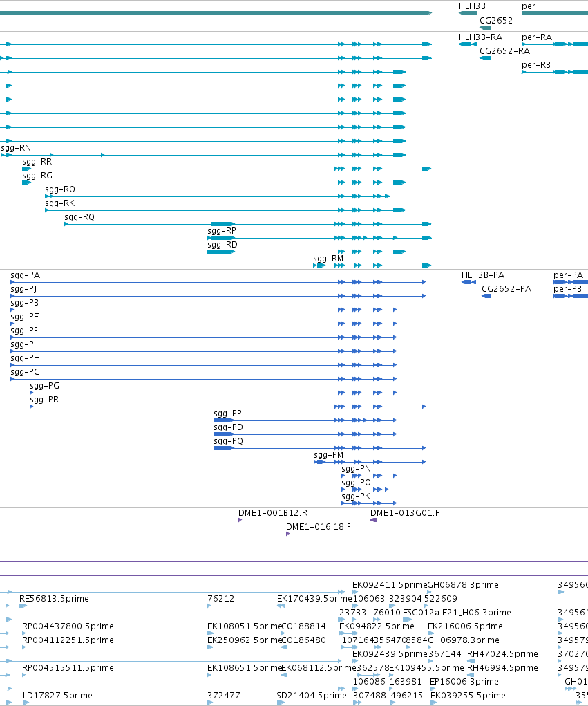Select the RH47024.5prime EST label

coord(502,653)
